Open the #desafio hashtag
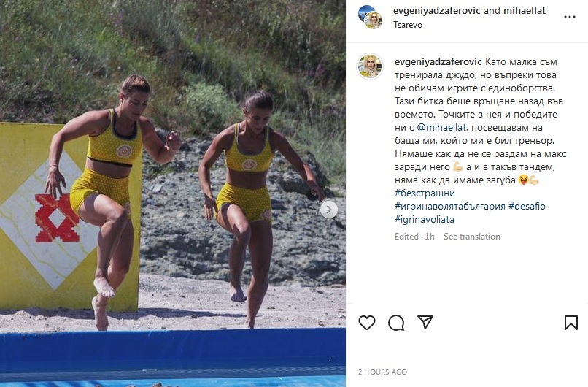The width and height of the screenshot is (588, 387). tap(527, 206)
